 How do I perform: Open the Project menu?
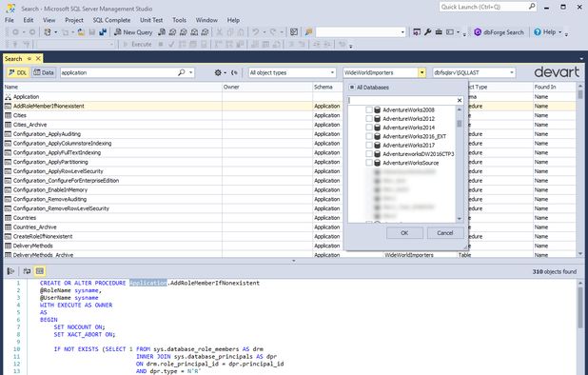pyautogui.click(x=74, y=20)
